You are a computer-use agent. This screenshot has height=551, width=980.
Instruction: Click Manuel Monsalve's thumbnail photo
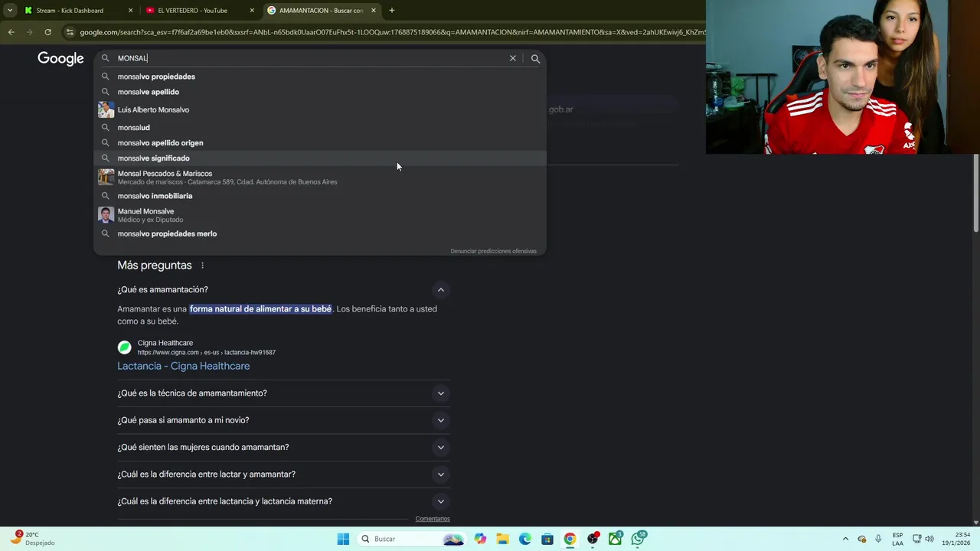pos(106,215)
